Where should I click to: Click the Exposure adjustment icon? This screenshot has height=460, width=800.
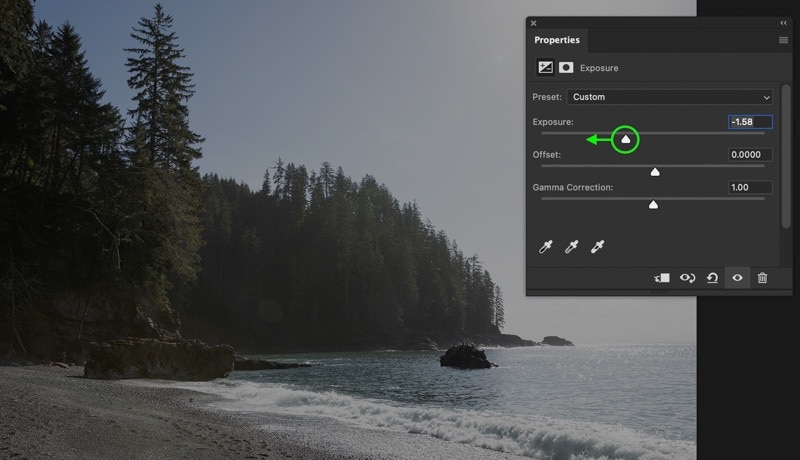[x=545, y=67]
